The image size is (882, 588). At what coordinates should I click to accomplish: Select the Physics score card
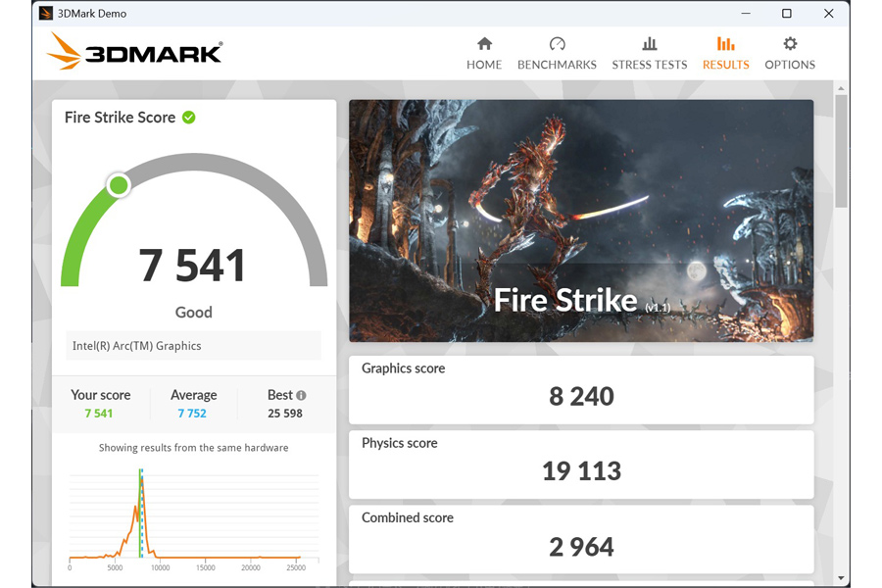pyautogui.click(x=581, y=465)
